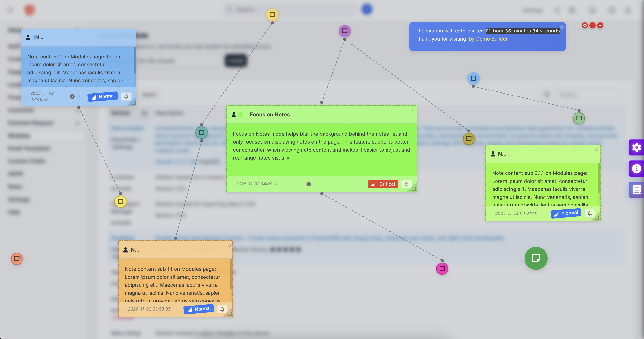
Task: Toggle the small square on sub 3.1.1 note
Action: [x=597, y=149]
